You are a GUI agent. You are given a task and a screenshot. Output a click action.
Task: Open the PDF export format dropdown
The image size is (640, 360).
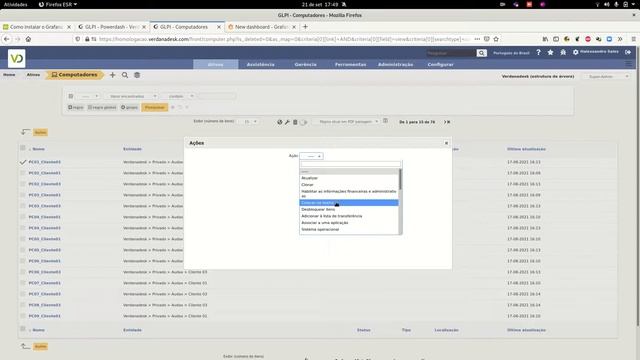(347, 122)
